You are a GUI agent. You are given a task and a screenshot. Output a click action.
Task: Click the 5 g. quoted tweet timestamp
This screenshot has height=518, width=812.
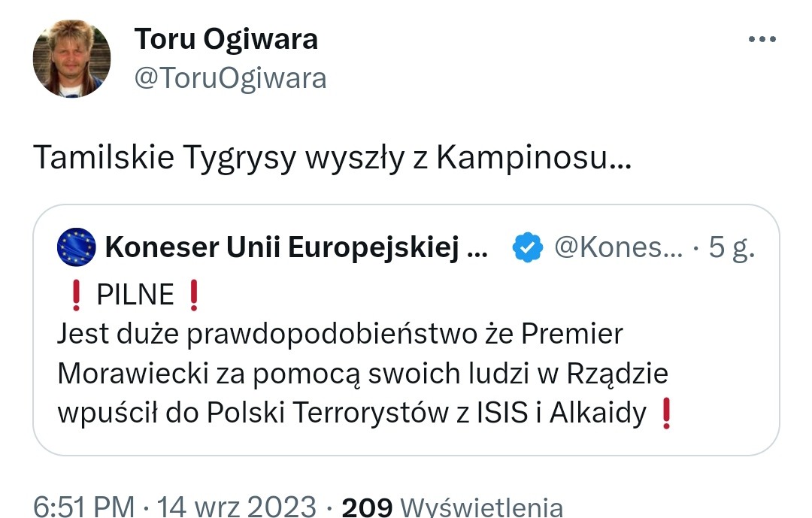pos(732,247)
